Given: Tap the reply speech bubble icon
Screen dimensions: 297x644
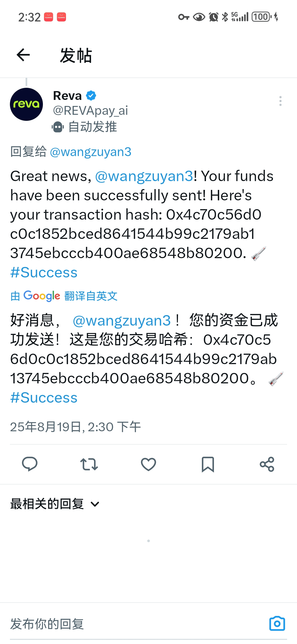Looking at the screenshot, I should point(30,464).
